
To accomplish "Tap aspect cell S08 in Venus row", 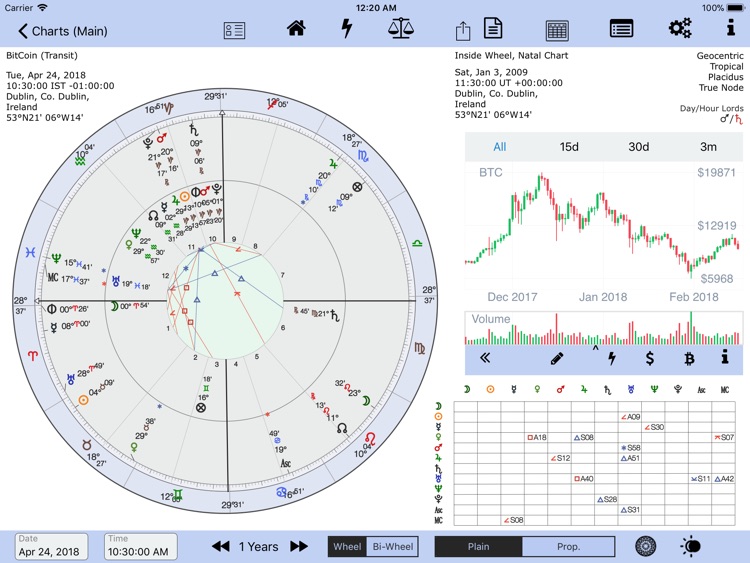I will tap(583, 437).
